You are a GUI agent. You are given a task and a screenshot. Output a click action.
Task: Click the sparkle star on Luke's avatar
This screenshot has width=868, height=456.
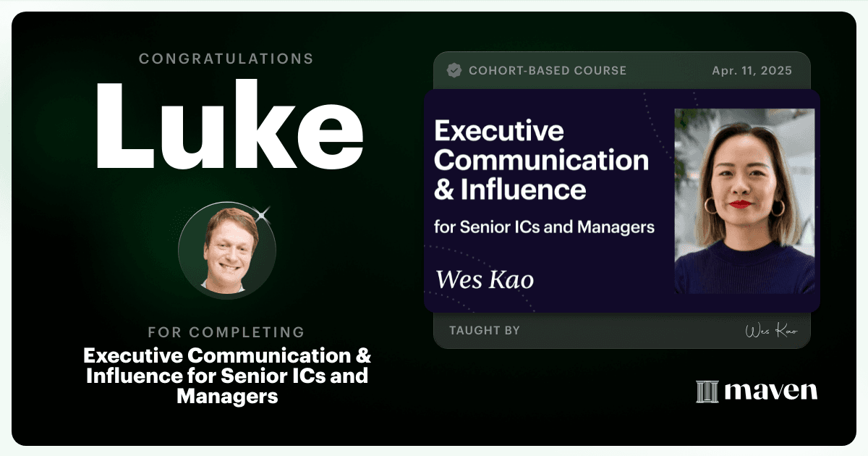point(262,214)
